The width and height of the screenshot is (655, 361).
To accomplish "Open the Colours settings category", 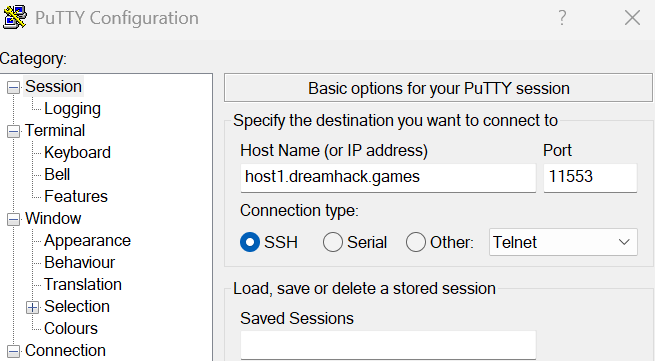I will click(x=71, y=328).
